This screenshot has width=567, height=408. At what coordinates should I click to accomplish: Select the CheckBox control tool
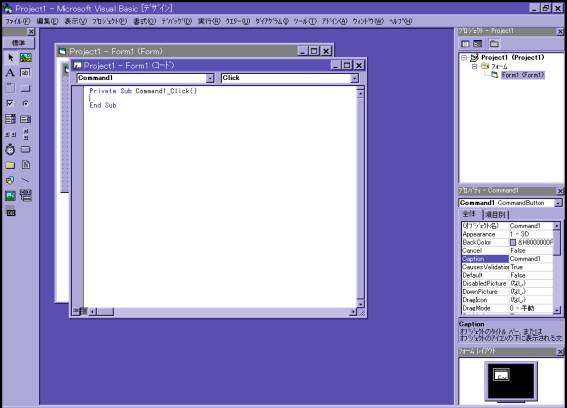point(10,103)
